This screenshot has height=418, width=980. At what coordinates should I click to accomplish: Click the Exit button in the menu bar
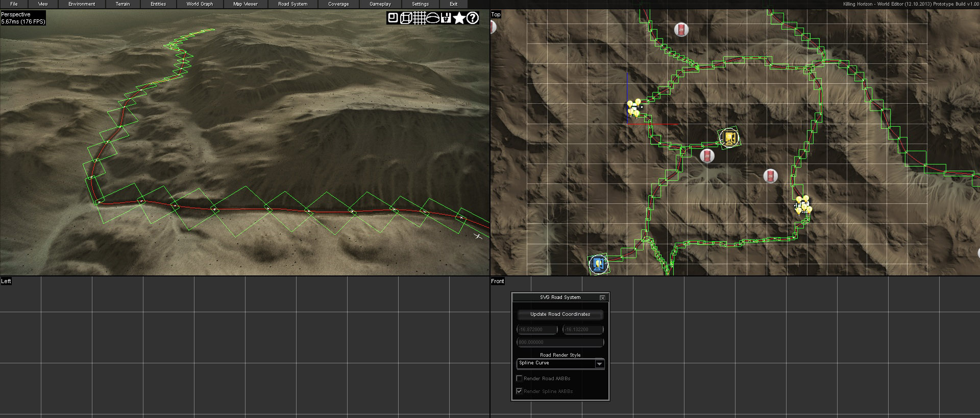tap(453, 4)
